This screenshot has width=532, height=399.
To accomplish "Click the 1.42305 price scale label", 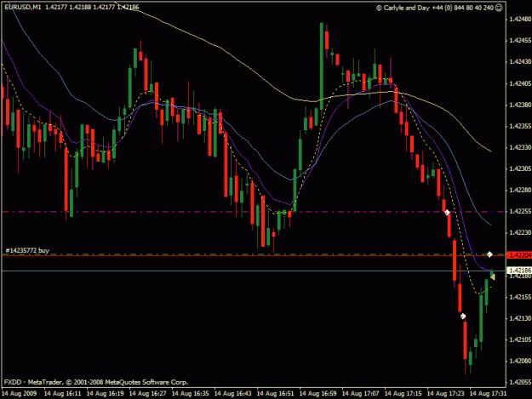I will click(x=520, y=168).
